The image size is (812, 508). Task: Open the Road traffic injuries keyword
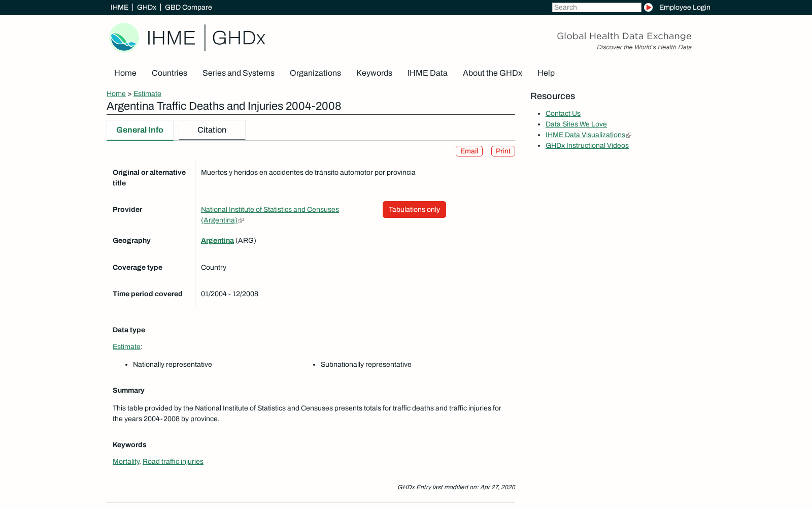[x=173, y=462]
